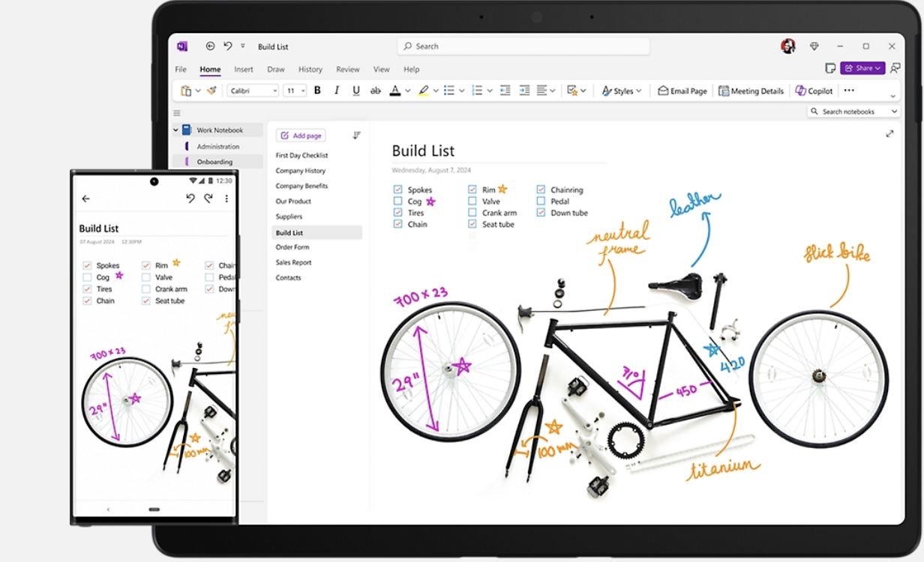Click the Meeting Details button
Viewport: 924px width, 562px height.
[x=751, y=91]
